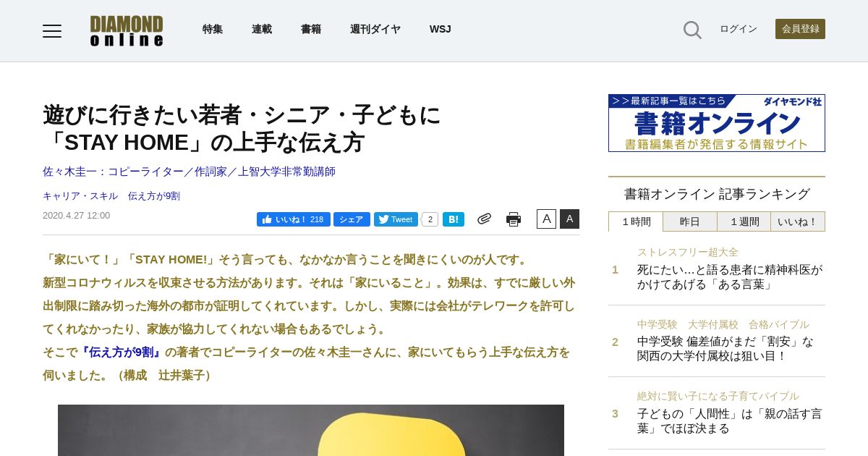Open article 子どもの「人間性」は「親の話す言葉」
Image resolution: width=868 pixels, height=456 pixels.
pyautogui.click(x=730, y=421)
